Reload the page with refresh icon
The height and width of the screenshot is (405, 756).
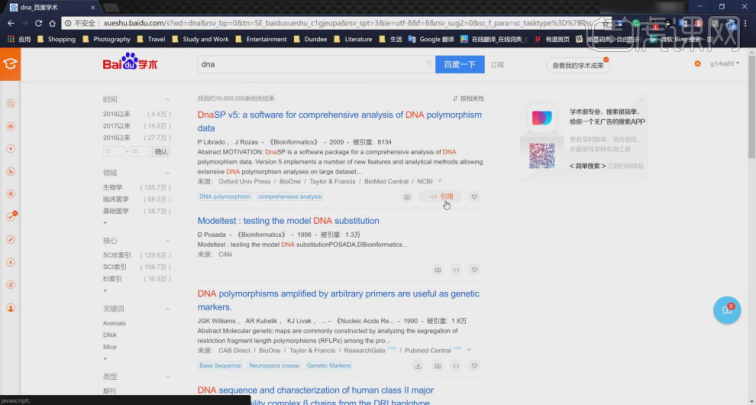39,23
